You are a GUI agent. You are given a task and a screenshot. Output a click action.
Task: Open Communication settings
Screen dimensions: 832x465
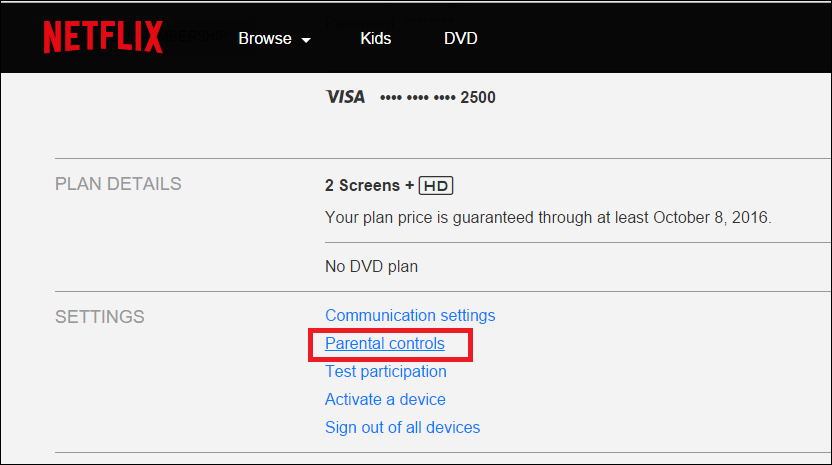[410, 315]
